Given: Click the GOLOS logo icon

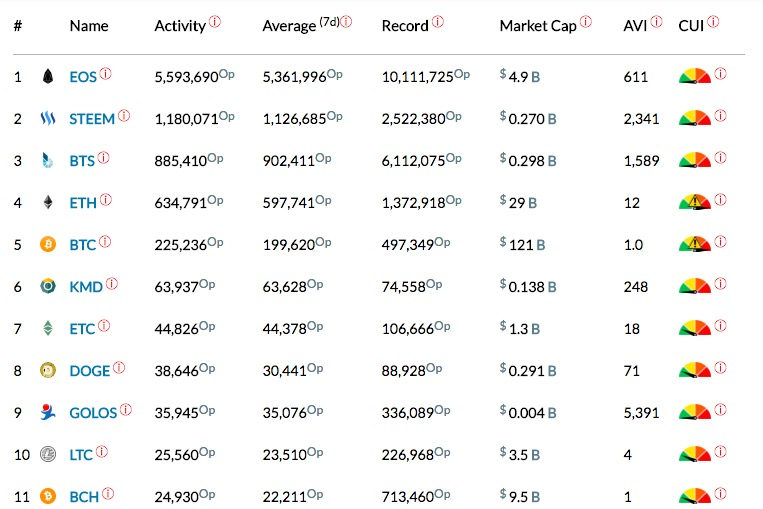Looking at the screenshot, I should click(48, 412).
